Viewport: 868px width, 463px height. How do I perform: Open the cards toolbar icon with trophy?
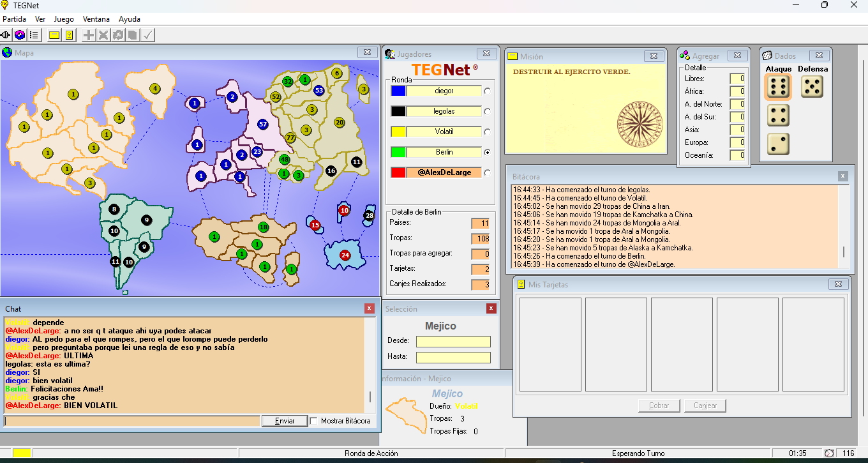point(69,35)
